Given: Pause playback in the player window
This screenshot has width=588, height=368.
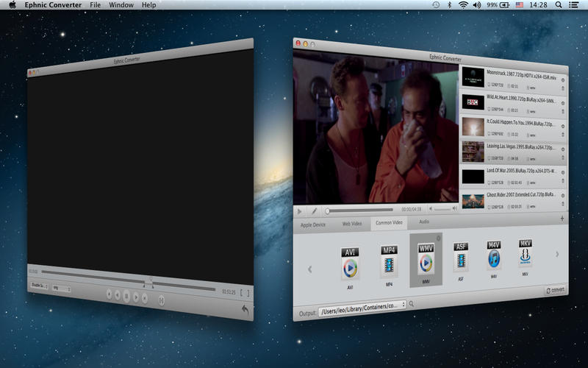Looking at the screenshot, I should (x=126, y=297).
